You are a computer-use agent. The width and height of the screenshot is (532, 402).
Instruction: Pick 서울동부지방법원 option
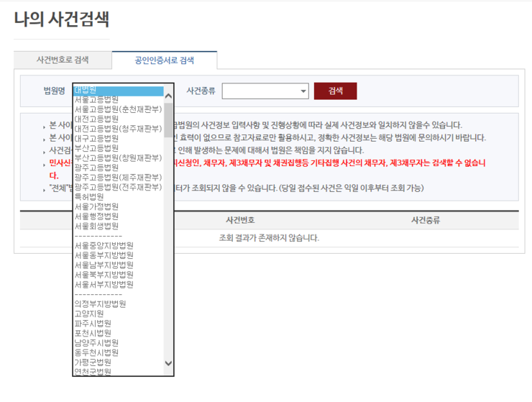point(119,255)
